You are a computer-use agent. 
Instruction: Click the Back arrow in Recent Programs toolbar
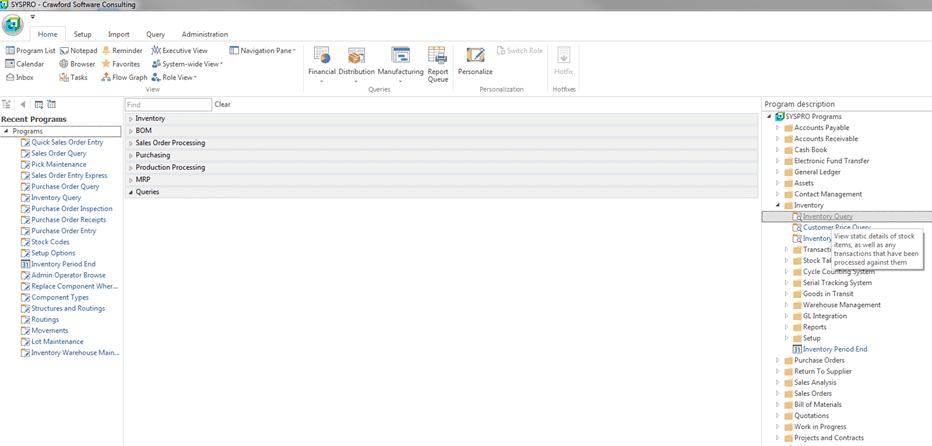[23, 105]
